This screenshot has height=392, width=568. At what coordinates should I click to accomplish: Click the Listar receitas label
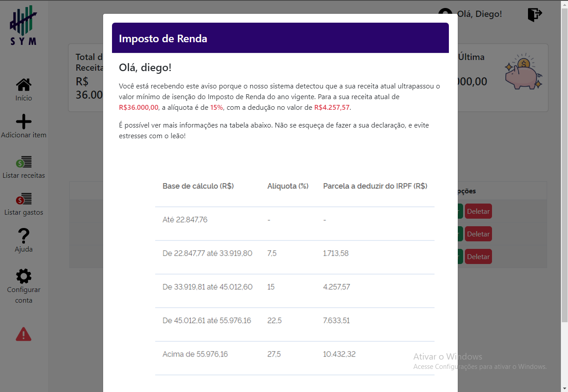point(24,176)
